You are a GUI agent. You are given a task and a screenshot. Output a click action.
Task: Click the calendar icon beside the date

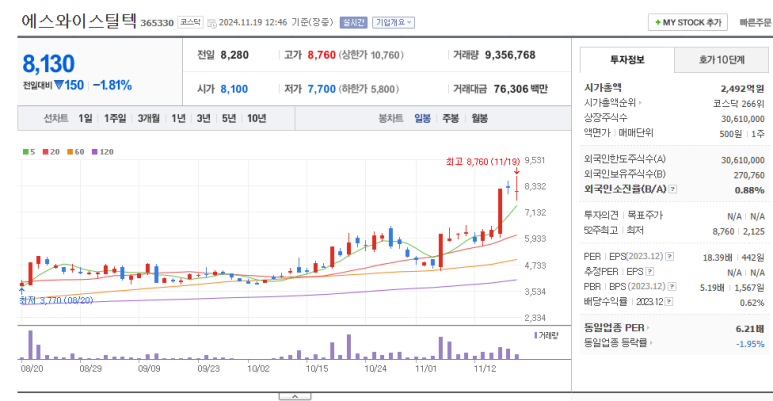point(212,23)
